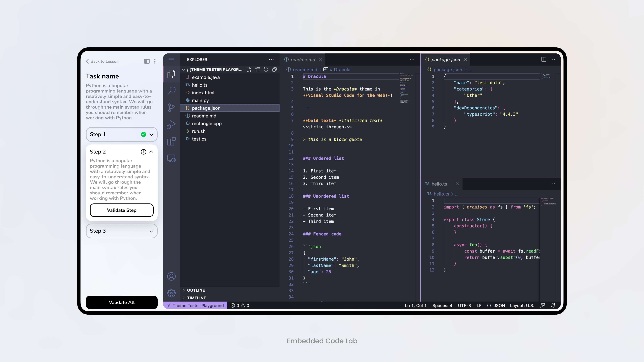Viewport: 644px width, 362px height.
Task: Open the Search view in the activity bar
Action: click(171, 90)
